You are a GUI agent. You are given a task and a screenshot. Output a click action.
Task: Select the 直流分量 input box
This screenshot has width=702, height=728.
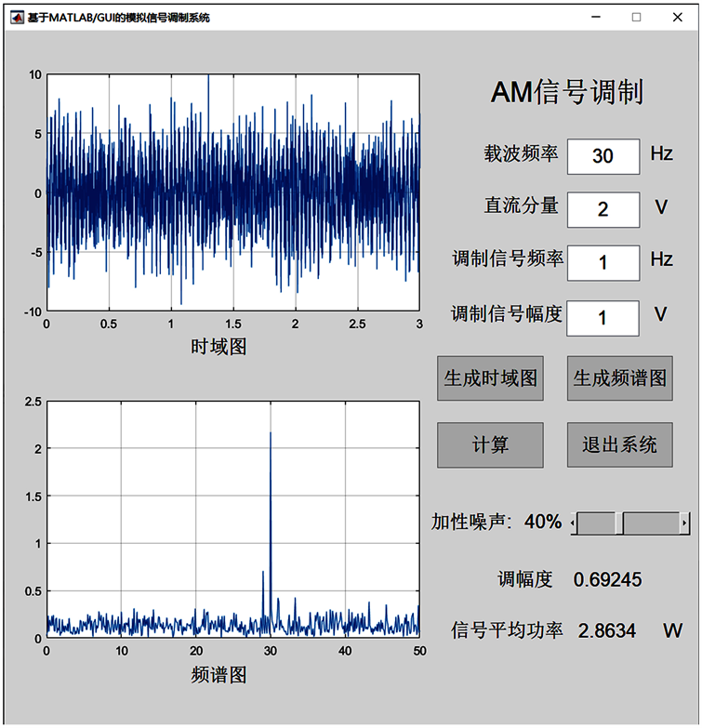pyautogui.click(x=603, y=209)
